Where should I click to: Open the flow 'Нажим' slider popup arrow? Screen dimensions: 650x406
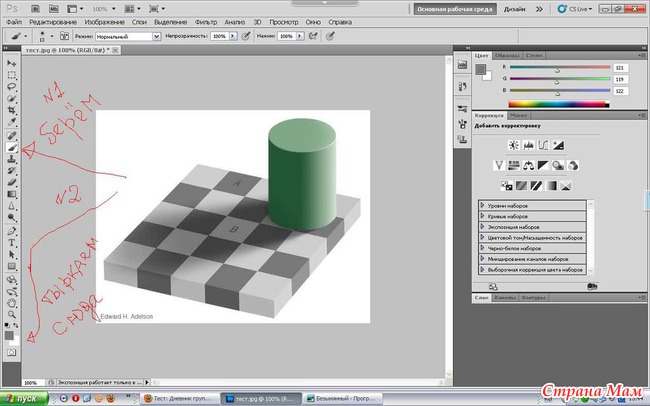[x=300, y=36]
